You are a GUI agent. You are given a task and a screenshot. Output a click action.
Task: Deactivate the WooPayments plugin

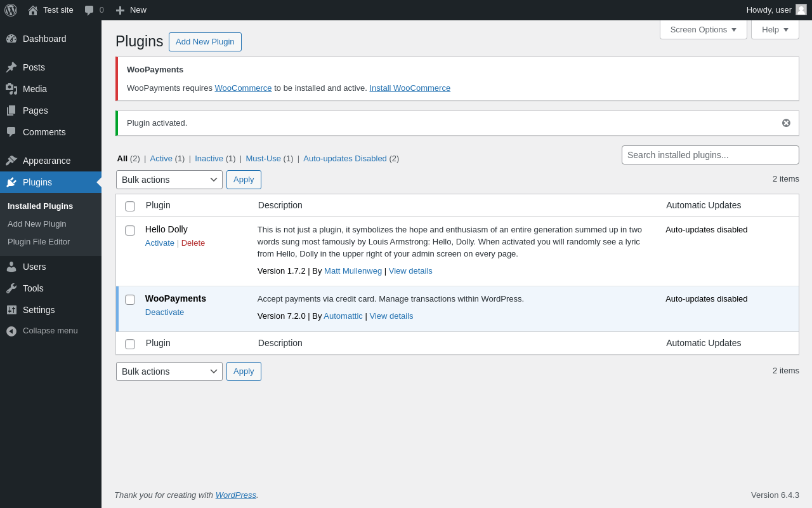[x=164, y=312]
